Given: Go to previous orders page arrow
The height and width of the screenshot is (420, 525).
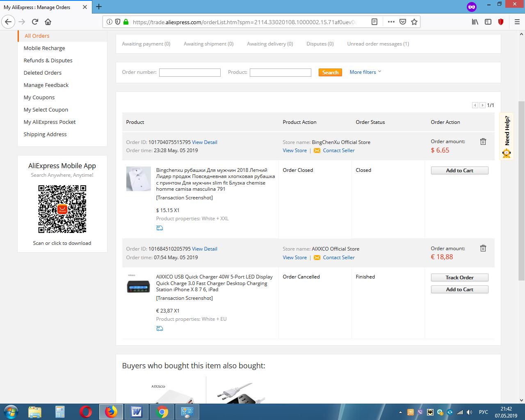Looking at the screenshot, I should click(475, 105).
